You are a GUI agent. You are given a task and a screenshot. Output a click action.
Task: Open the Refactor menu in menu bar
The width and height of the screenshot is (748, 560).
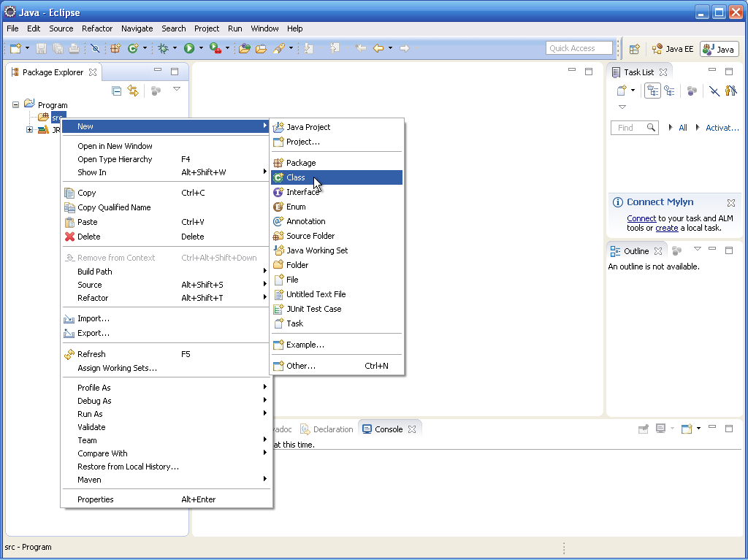click(97, 28)
